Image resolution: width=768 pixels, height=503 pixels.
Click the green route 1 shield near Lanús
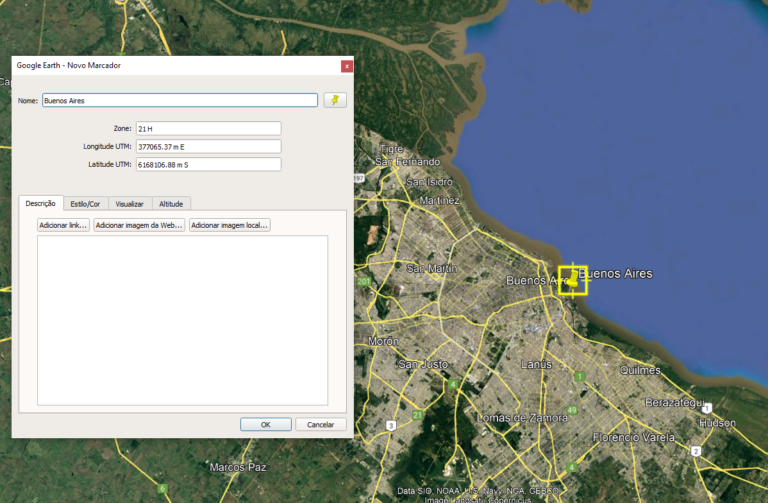(579, 376)
